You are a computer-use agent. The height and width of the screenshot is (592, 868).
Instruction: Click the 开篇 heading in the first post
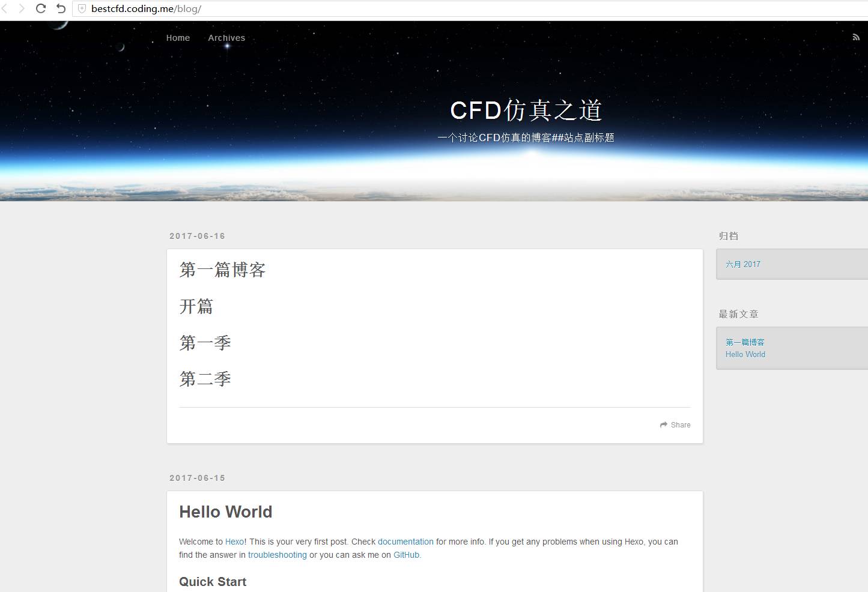tap(196, 307)
